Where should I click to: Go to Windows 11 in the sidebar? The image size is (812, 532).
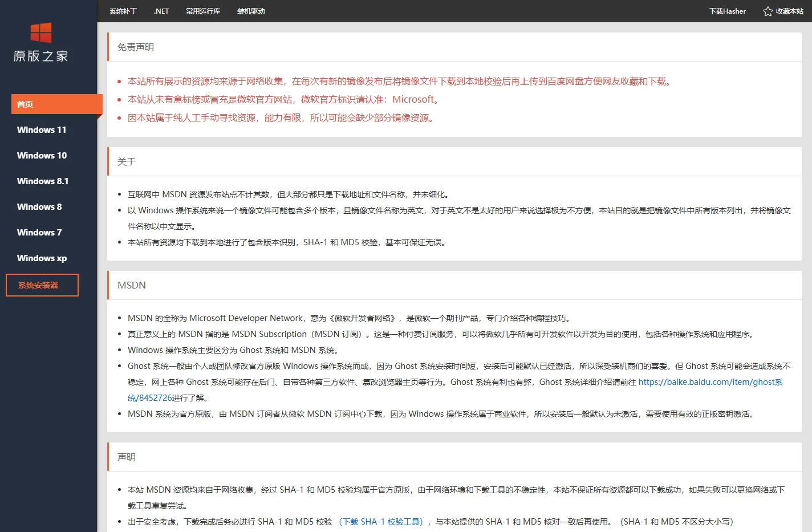coord(42,130)
